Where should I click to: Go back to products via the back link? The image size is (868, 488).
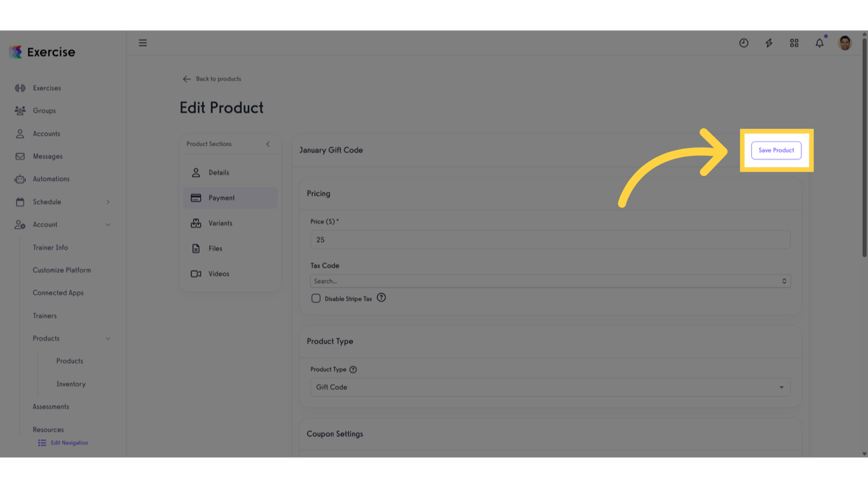(x=212, y=79)
